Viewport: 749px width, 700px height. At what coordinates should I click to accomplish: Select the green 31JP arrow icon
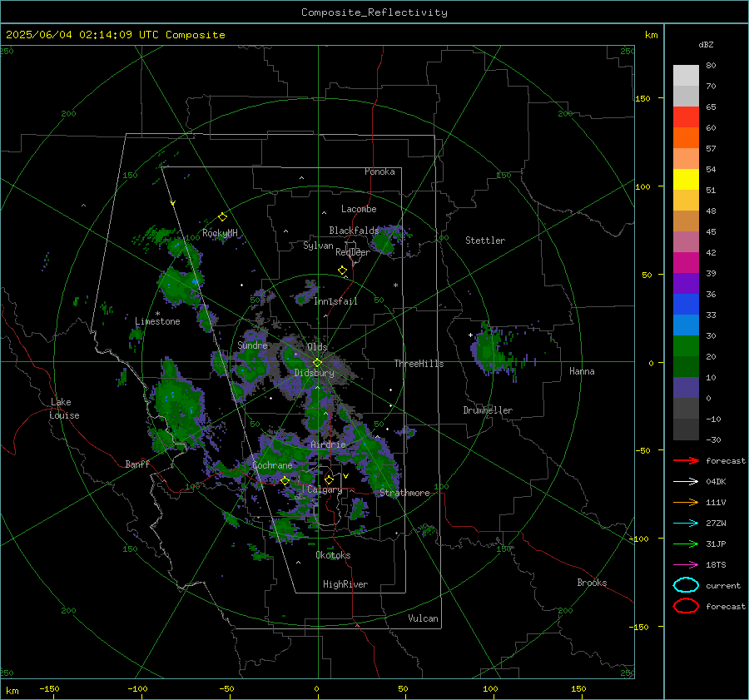click(x=686, y=544)
